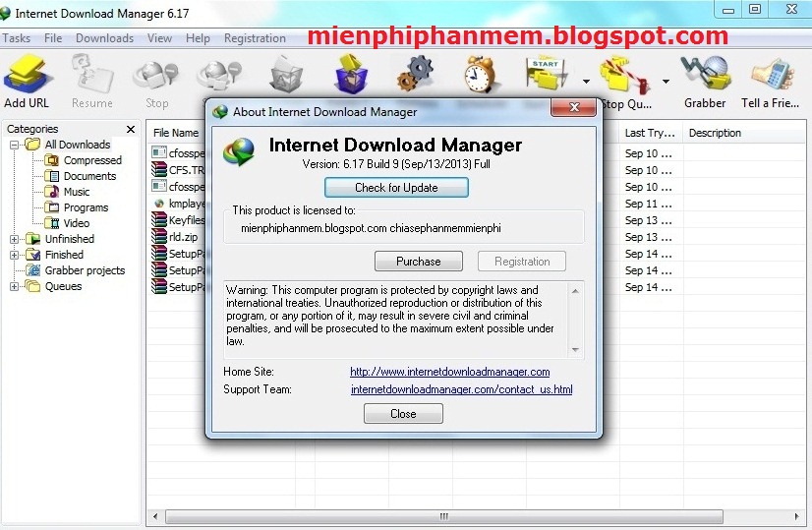Select the Queues folder label

pyautogui.click(x=63, y=286)
